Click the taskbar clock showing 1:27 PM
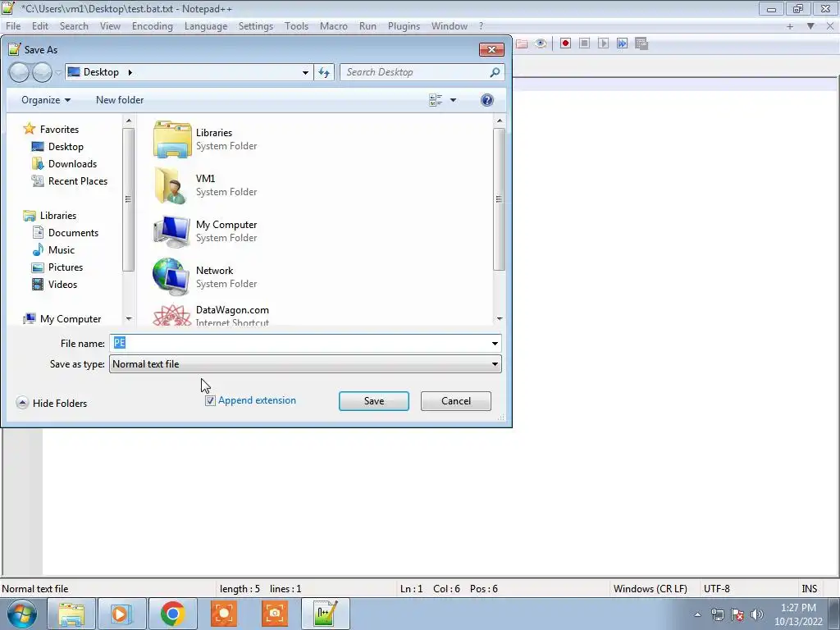This screenshot has width=840, height=630. coord(798,614)
